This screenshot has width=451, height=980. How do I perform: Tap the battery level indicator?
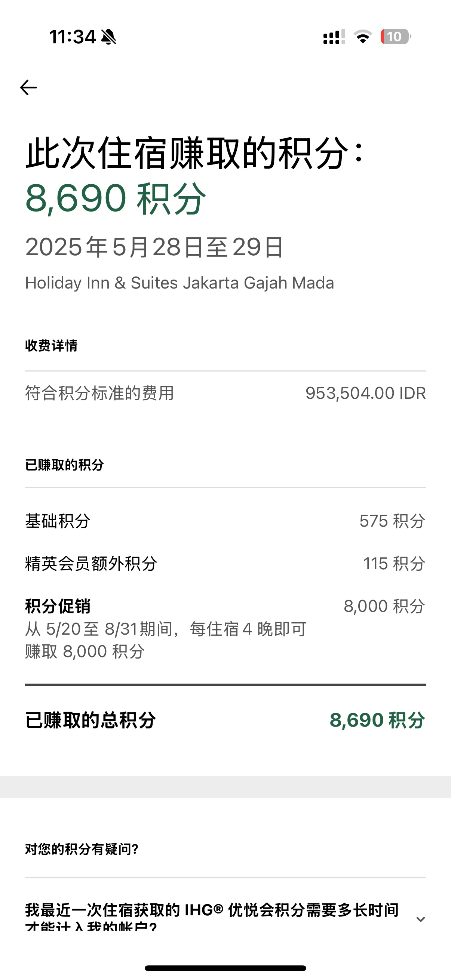coord(396,37)
